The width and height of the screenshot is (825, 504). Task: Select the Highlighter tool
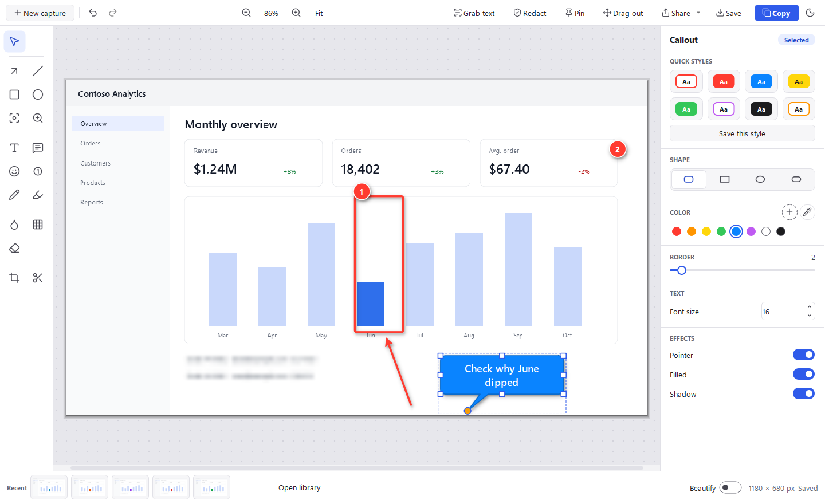pyautogui.click(x=38, y=195)
